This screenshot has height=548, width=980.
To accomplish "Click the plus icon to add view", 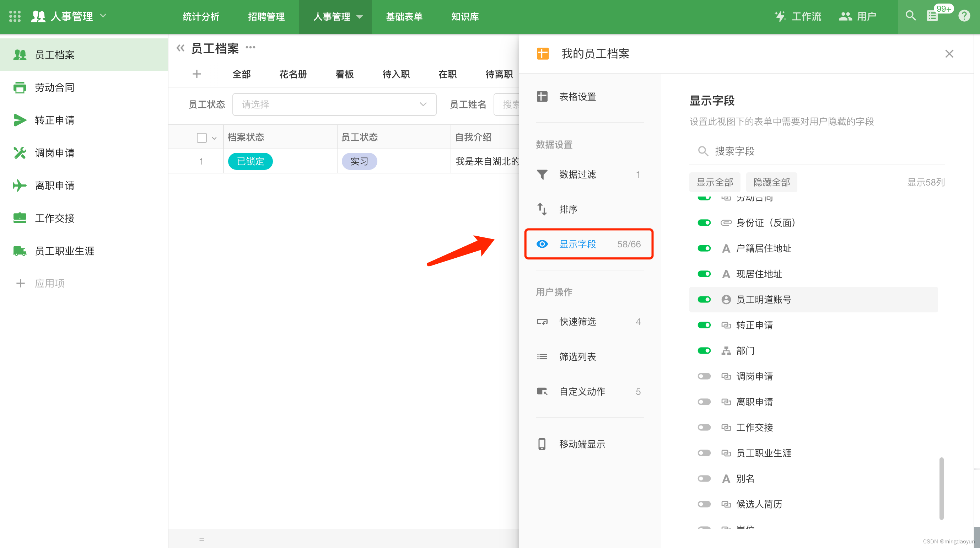I will [x=197, y=74].
